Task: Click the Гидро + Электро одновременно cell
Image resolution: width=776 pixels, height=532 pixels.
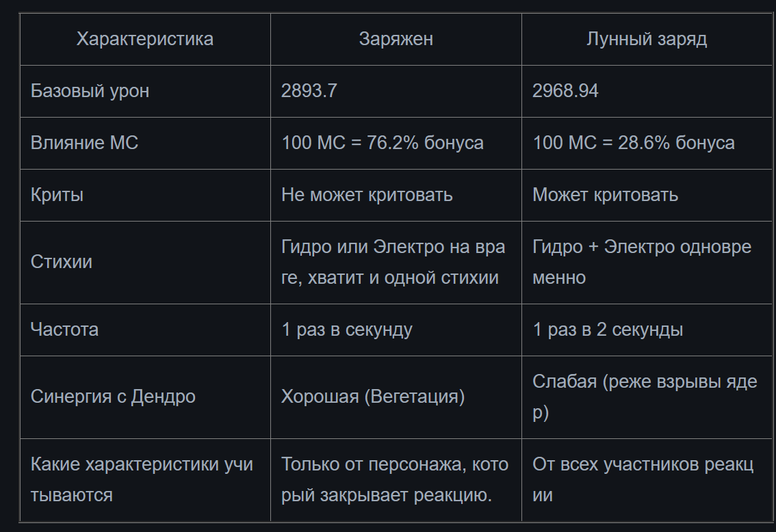Action: [647, 262]
